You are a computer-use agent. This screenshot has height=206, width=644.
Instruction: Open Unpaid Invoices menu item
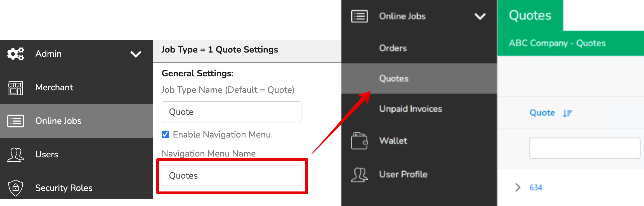(x=419, y=109)
